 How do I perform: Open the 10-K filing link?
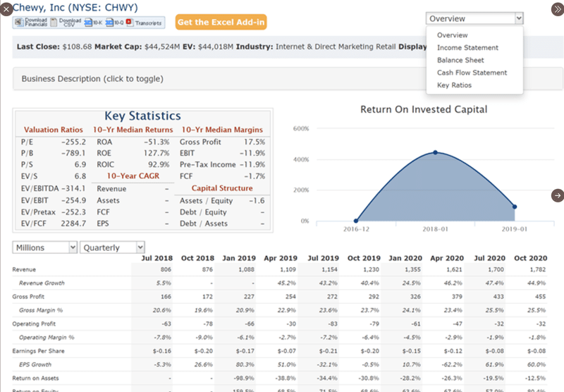coord(93,23)
